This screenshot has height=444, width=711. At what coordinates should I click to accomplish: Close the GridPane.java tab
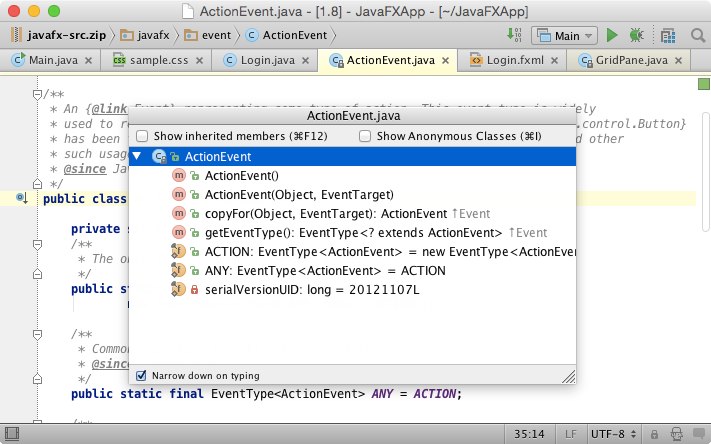pyautogui.click(x=678, y=60)
